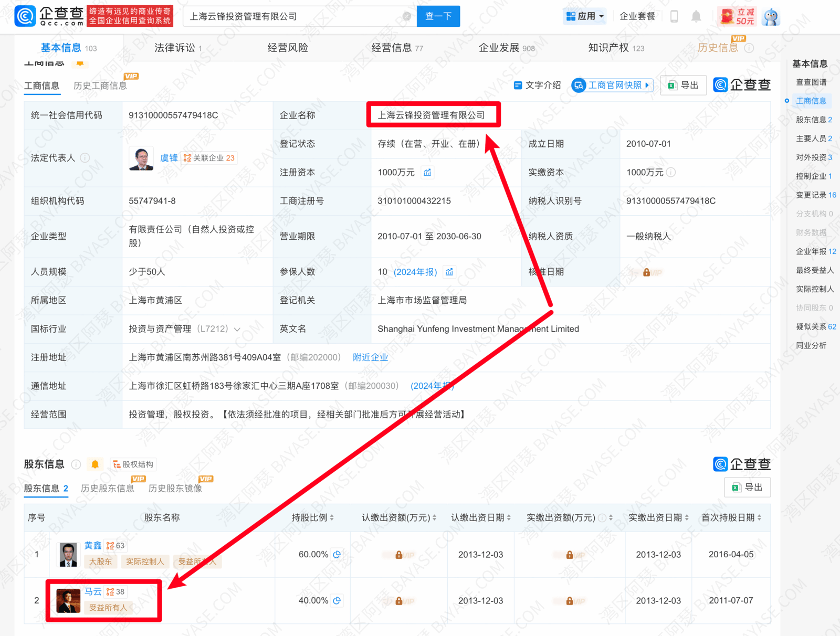Viewport: 840px width, 636px height.
Task: Open the mobile phone icon in header
Action: (674, 16)
